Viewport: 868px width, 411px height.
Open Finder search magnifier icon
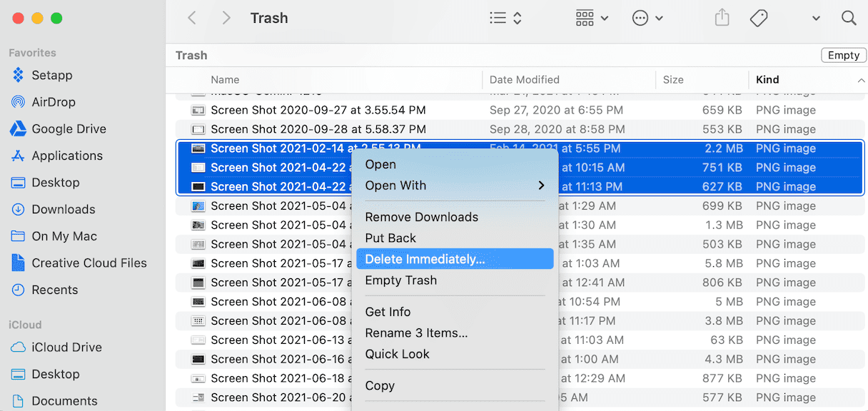849,19
